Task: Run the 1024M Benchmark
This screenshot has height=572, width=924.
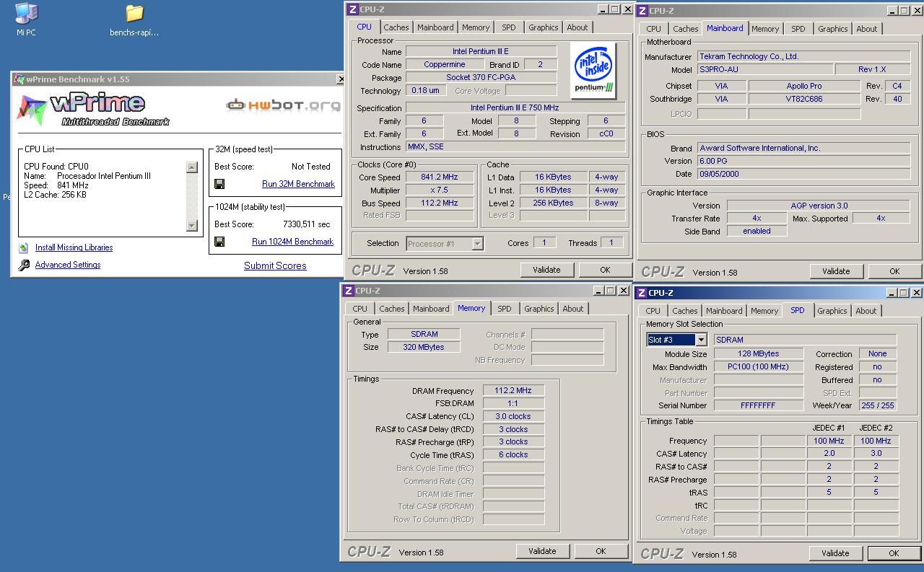Action: click(x=292, y=242)
